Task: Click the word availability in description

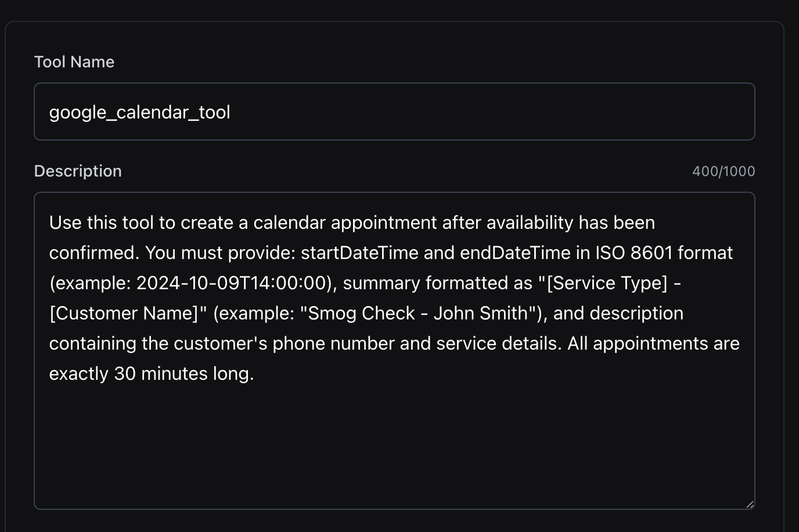Action: click(530, 222)
